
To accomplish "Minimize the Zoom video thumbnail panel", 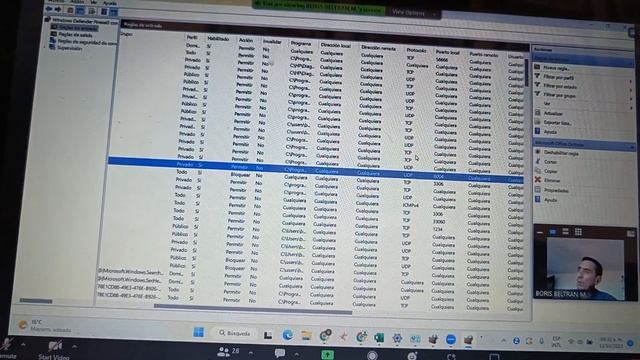I will click(x=540, y=232).
